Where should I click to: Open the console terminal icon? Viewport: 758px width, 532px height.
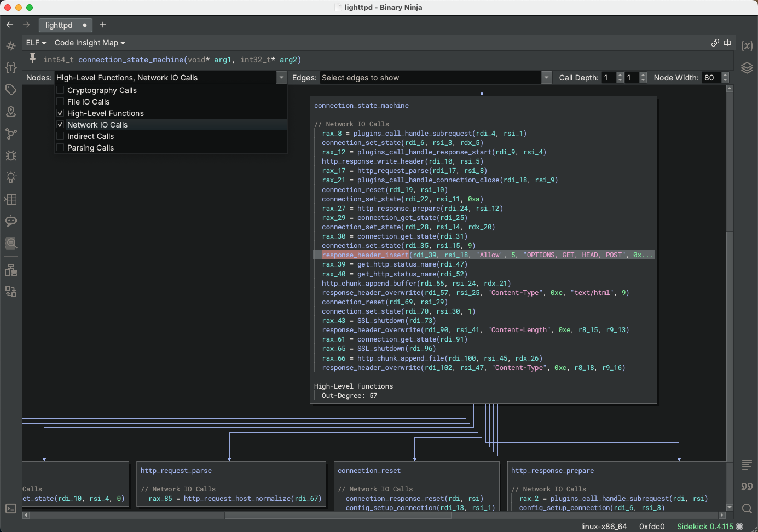click(10, 508)
